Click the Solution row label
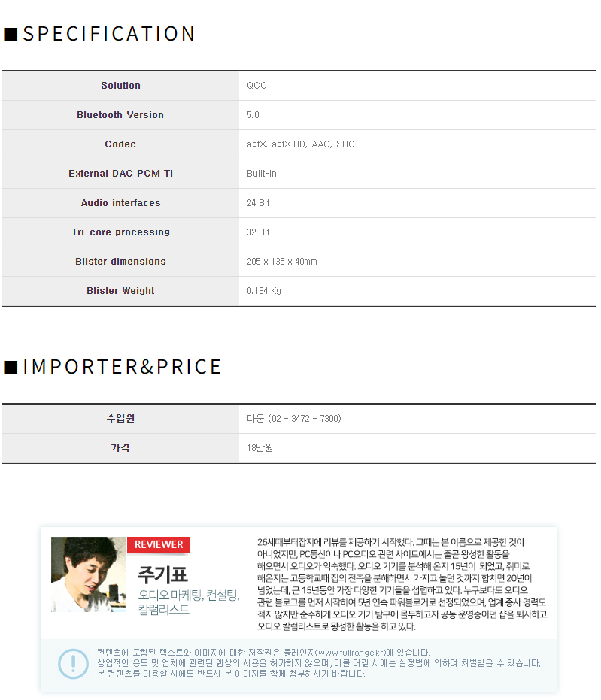This screenshot has height=700, width=601. [120, 86]
